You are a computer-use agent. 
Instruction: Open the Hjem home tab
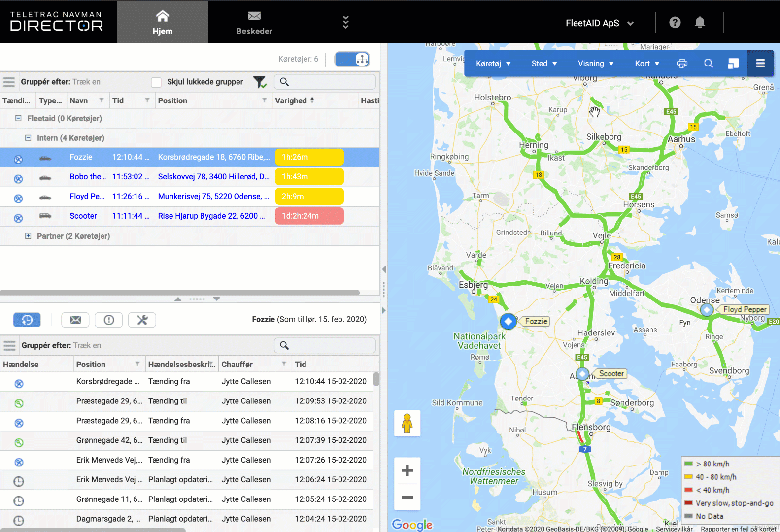coord(163,23)
